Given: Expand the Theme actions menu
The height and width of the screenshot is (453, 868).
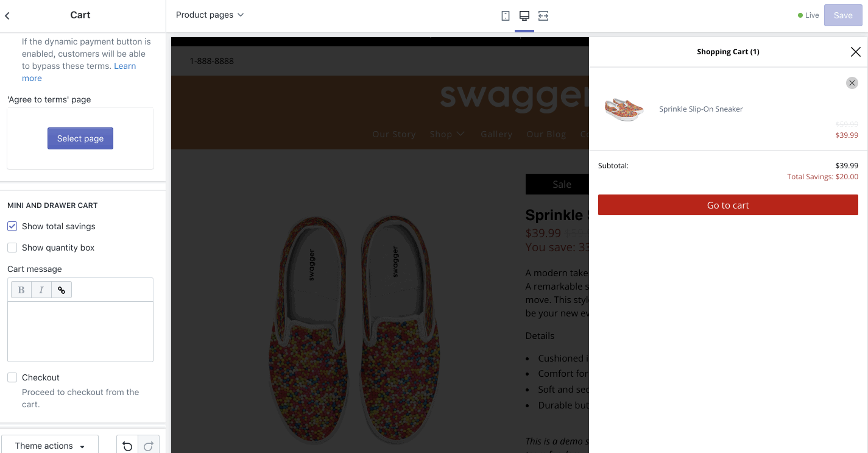Looking at the screenshot, I should pos(50,446).
